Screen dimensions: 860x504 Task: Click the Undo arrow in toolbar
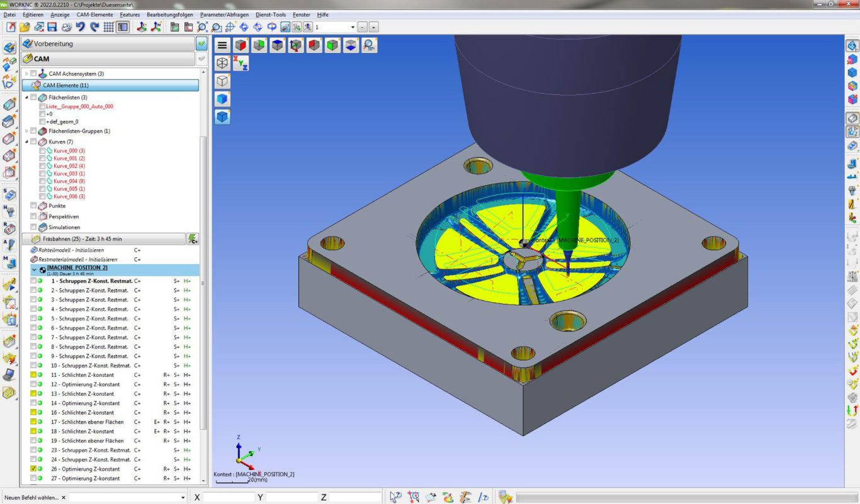tap(81, 27)
